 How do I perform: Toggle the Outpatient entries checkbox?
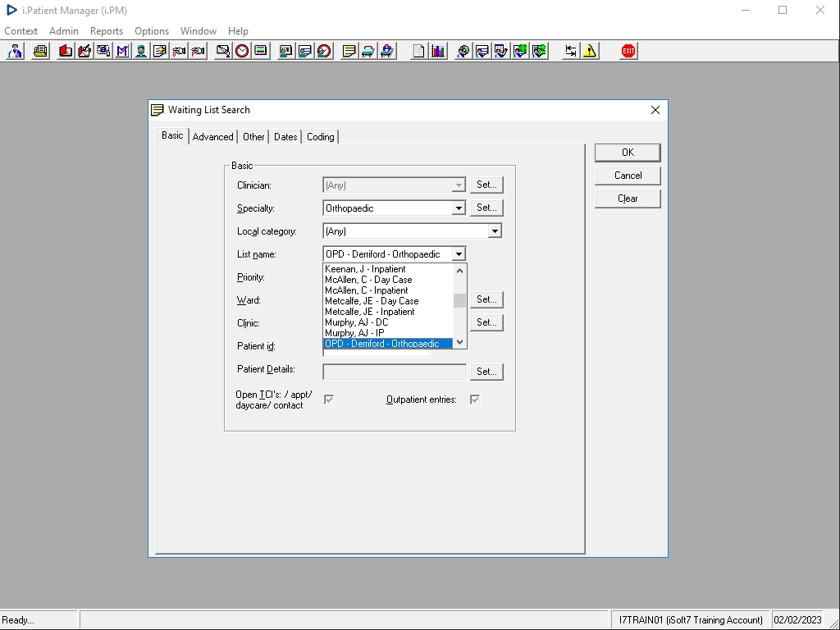tap(475, 399)
